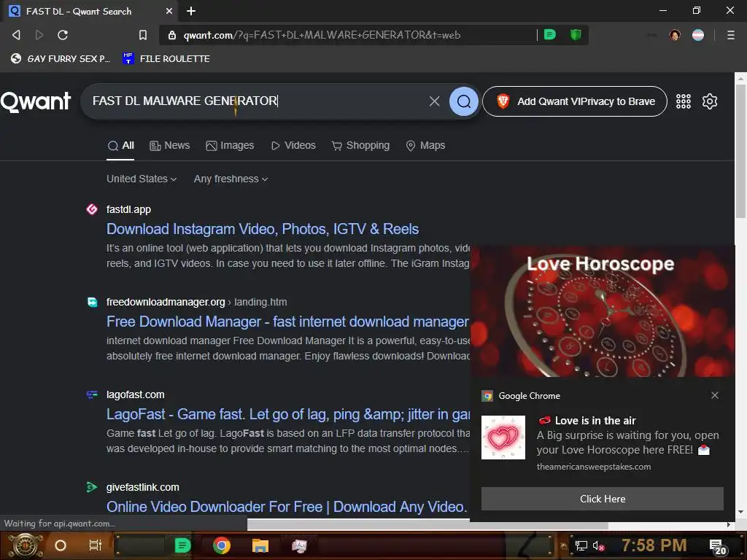Click hearts thumbnail in notification

pyautogui.click(x=503, y=437)
